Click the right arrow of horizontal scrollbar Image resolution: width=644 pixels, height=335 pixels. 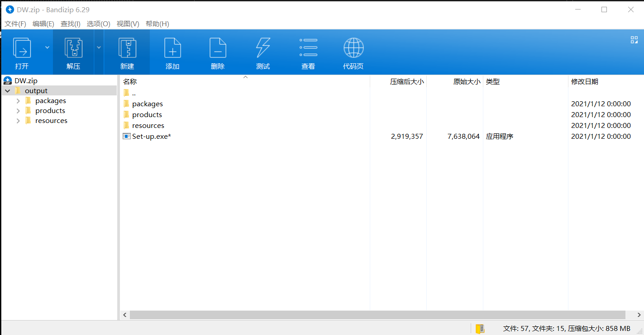coord(639,315)
